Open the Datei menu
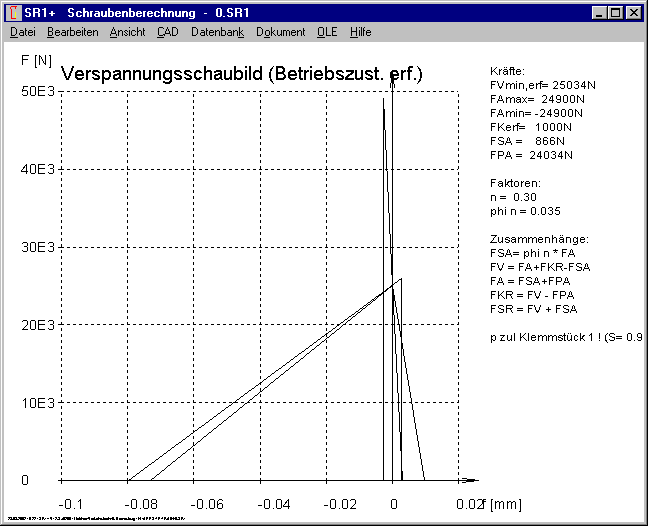648x526 pixels. (x=22, y=32)
